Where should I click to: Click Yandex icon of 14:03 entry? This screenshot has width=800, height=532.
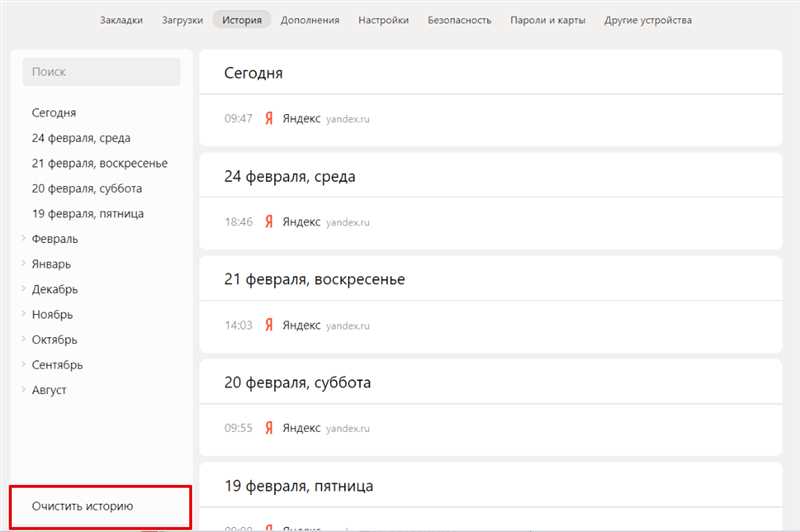(x=269, y=325)
